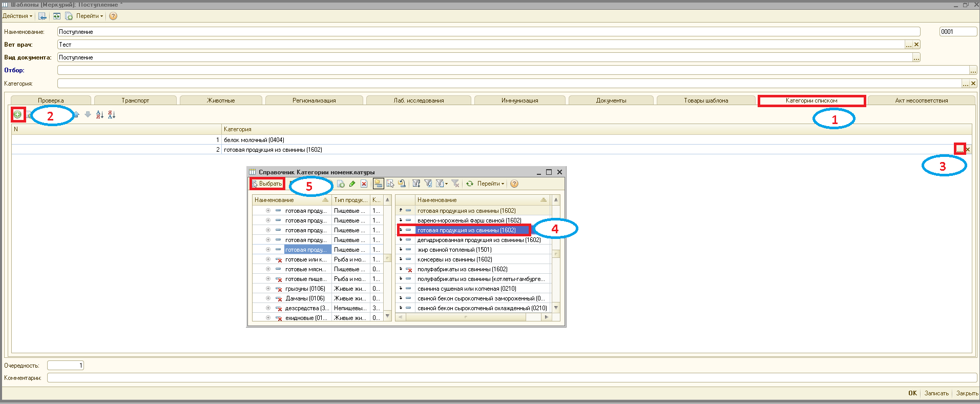Expand the готовые мясн... tree node

coord(268,269)
